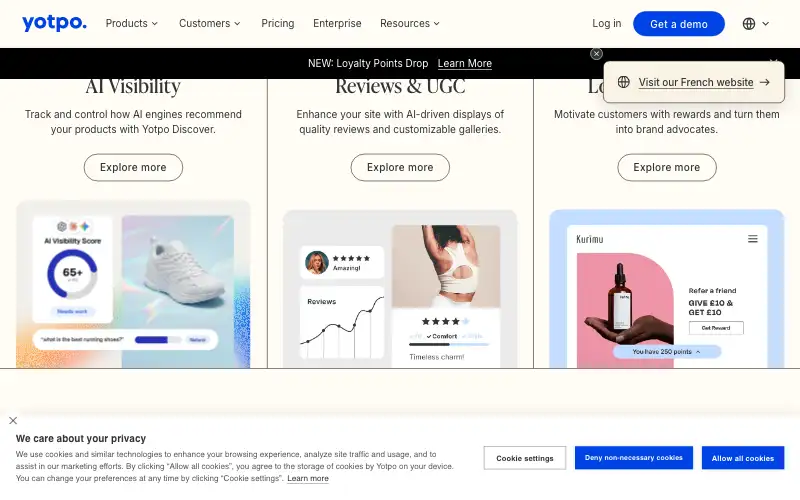Follow the Learn More banner link
Image resolution: width=800 pixels, height=500 pixels.
pyautogui.click(x=464, y=63)
